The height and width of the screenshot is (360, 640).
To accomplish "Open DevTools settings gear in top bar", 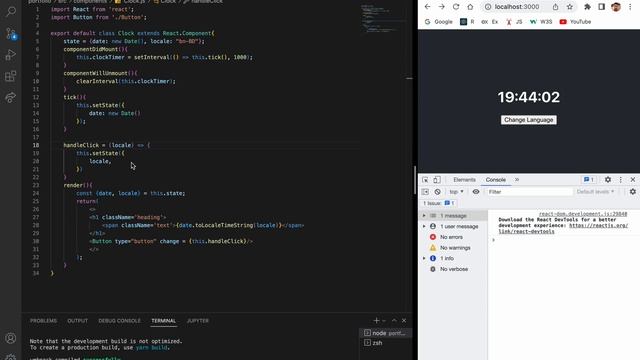I will click(608, 180).
